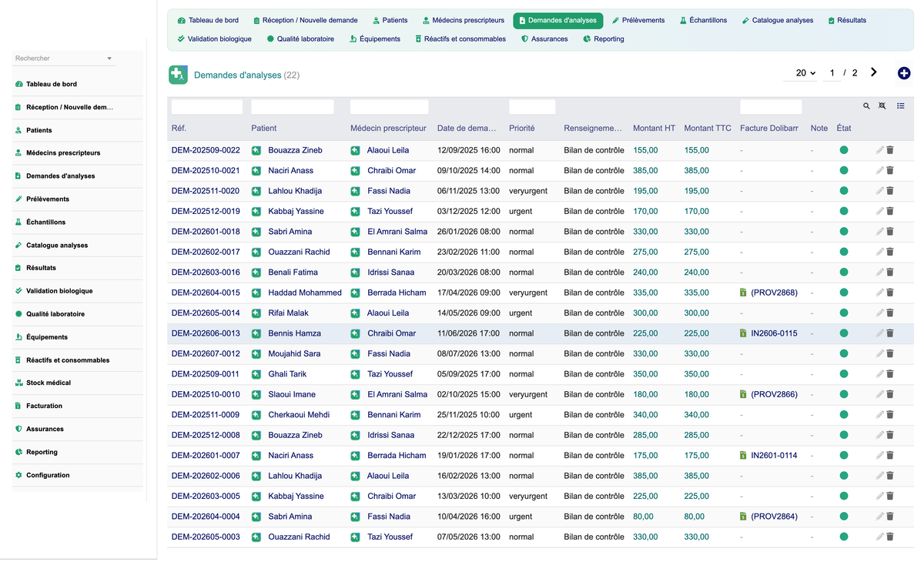Go to next page with the chevron arrow

point(873,72)
